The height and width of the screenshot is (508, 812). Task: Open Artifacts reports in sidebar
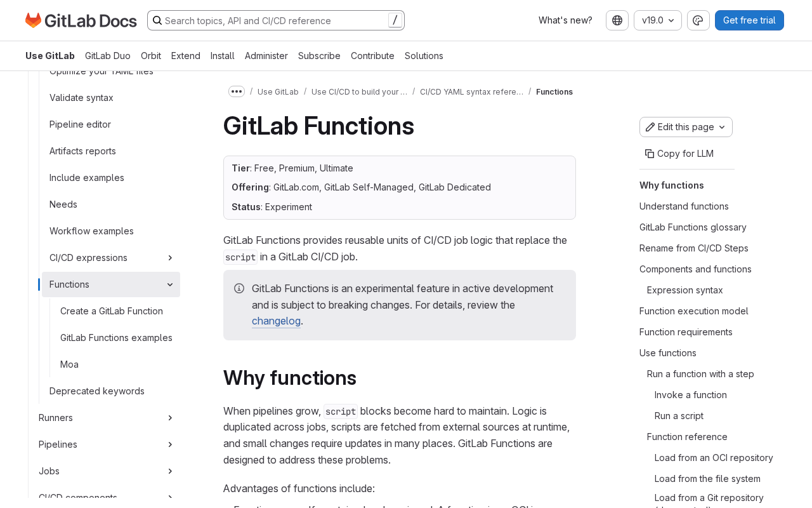point(82,151)
